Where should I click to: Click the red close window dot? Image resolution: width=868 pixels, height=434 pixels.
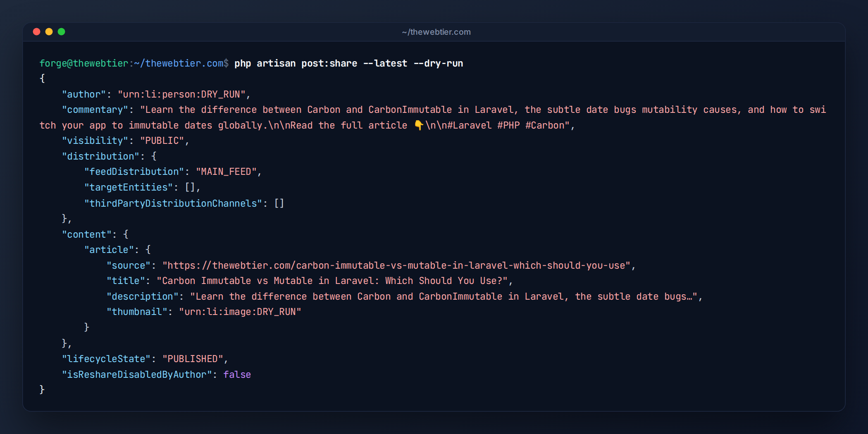click(x=36, y=32)
